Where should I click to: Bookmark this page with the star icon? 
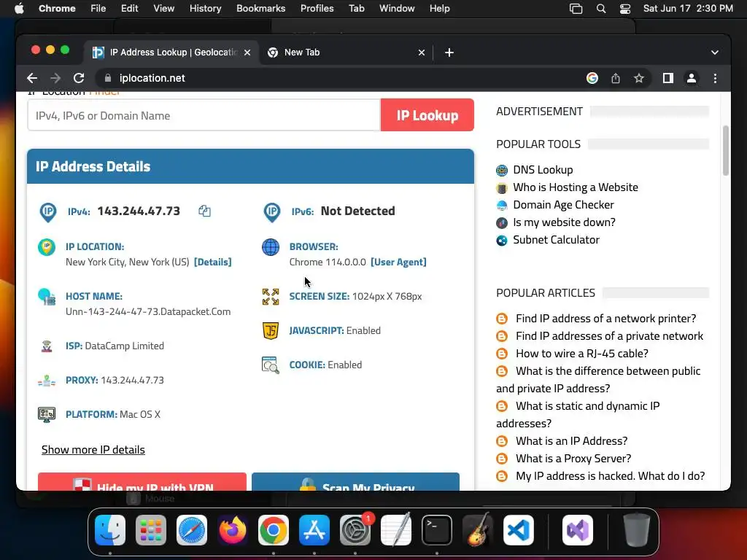pyautogui.click(x=639, y=78)
